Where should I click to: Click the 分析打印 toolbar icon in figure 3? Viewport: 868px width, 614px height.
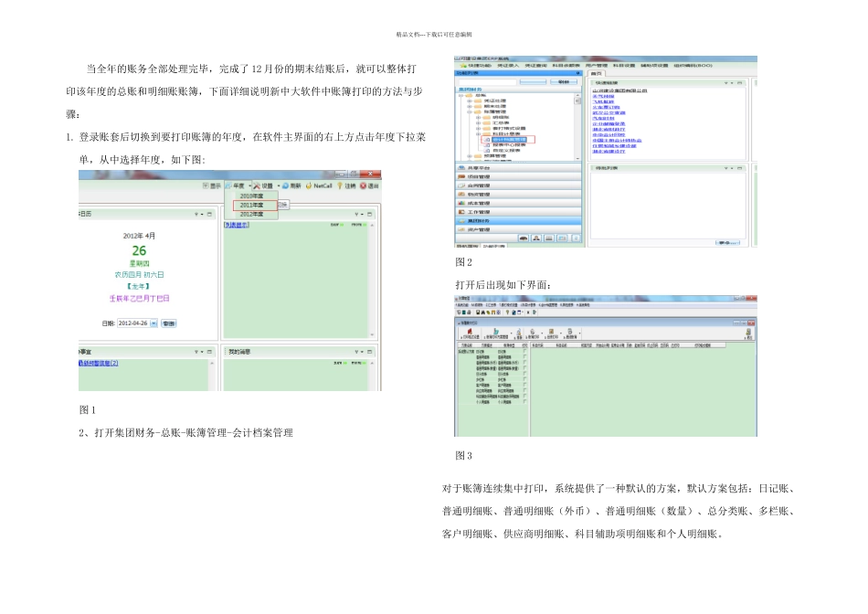551,331
